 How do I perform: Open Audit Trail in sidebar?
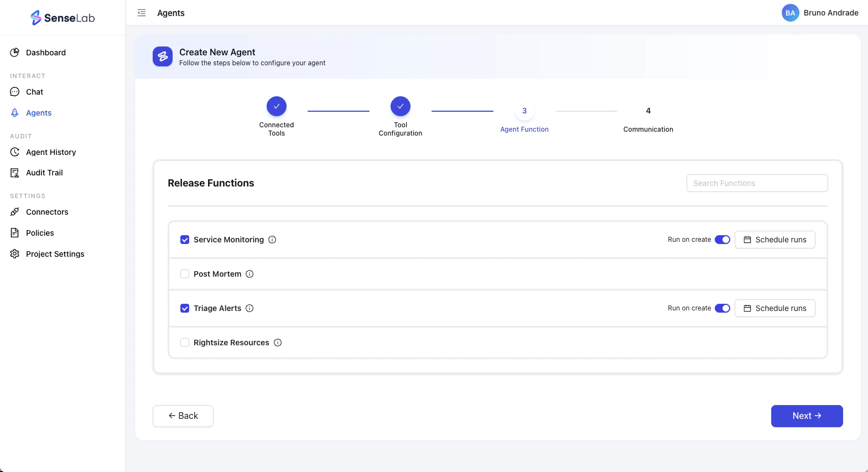[x=44, y=173]
